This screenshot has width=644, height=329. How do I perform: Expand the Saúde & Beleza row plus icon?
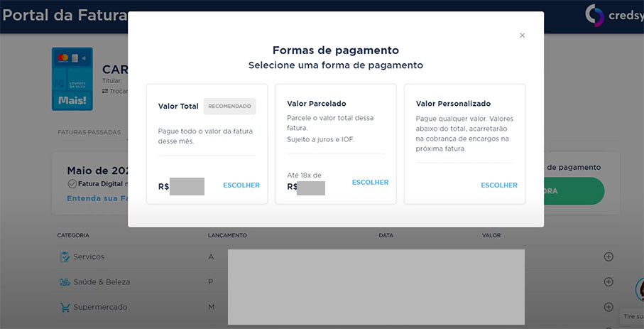tap(608, 281)
